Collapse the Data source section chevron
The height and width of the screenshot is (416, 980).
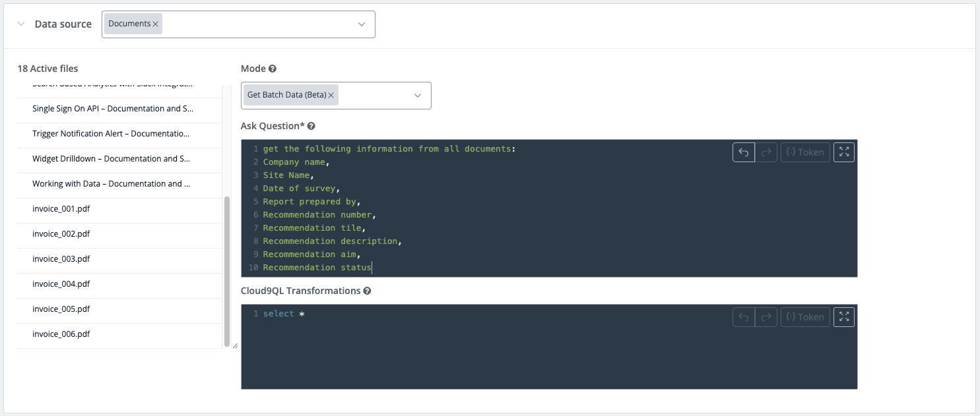[x=21, y=24]
